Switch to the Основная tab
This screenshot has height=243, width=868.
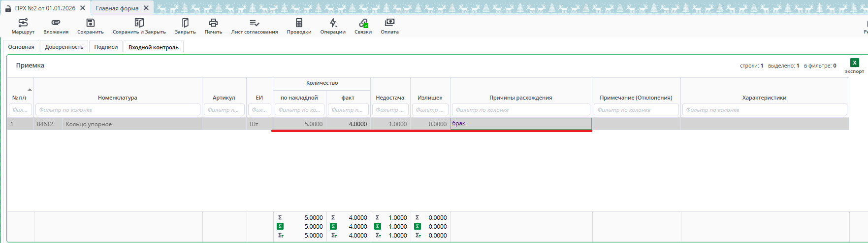click(21, 47)
